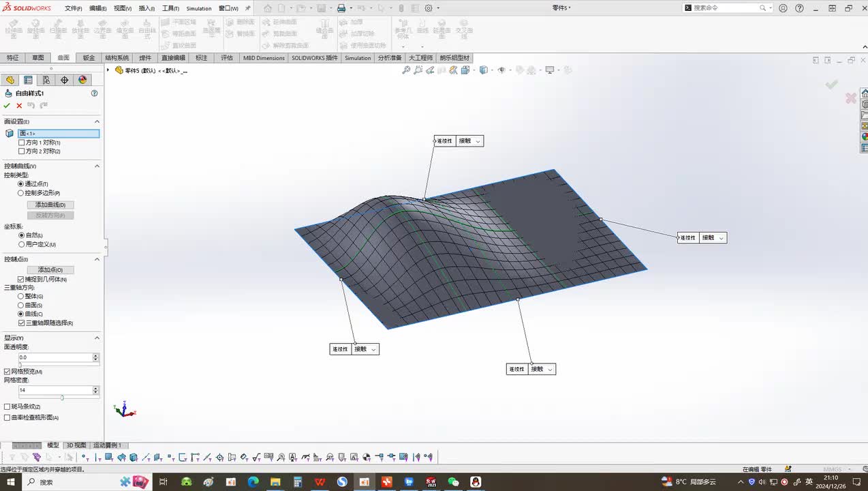Adjust the 网格密度 density slider
This screenshot has width=868, height=491.
pyautogui.click(x=62, y=398)
